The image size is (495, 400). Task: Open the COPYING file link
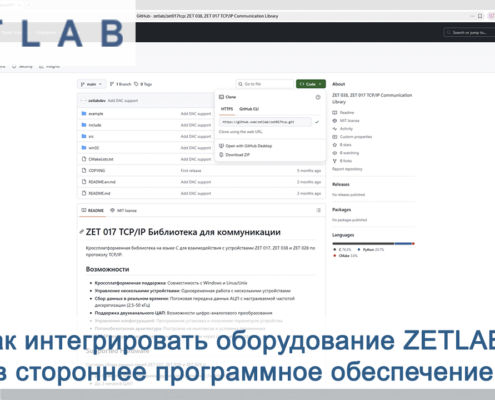coord(97,170)
